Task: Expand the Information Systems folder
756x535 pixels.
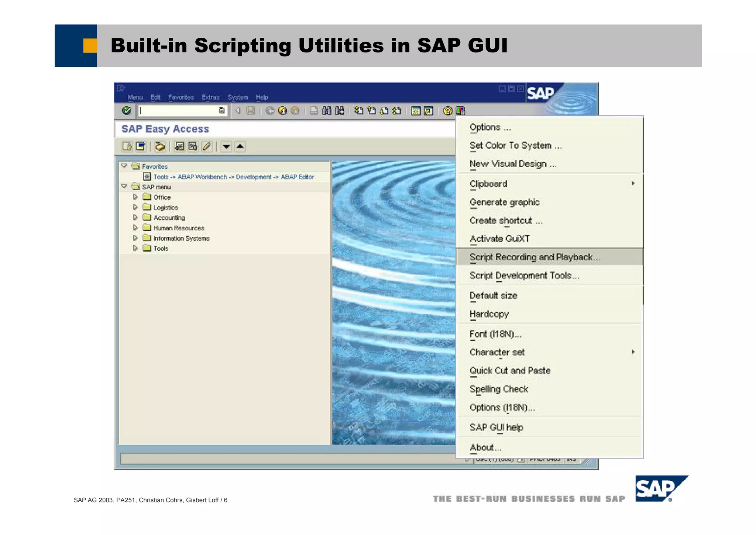Action: [135, 238]
